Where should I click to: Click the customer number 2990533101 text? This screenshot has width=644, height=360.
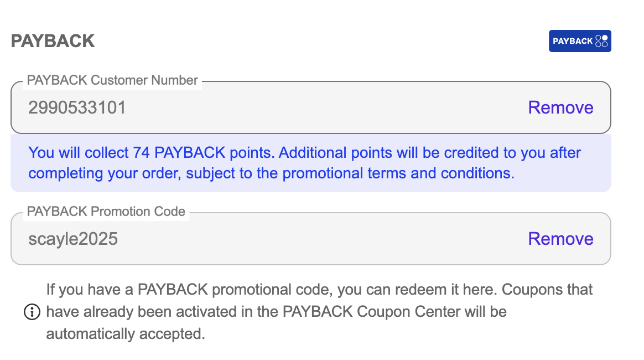point(77,107)
